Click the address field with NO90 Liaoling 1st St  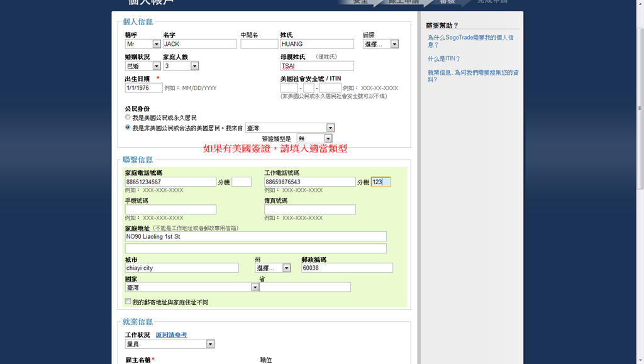255,236
